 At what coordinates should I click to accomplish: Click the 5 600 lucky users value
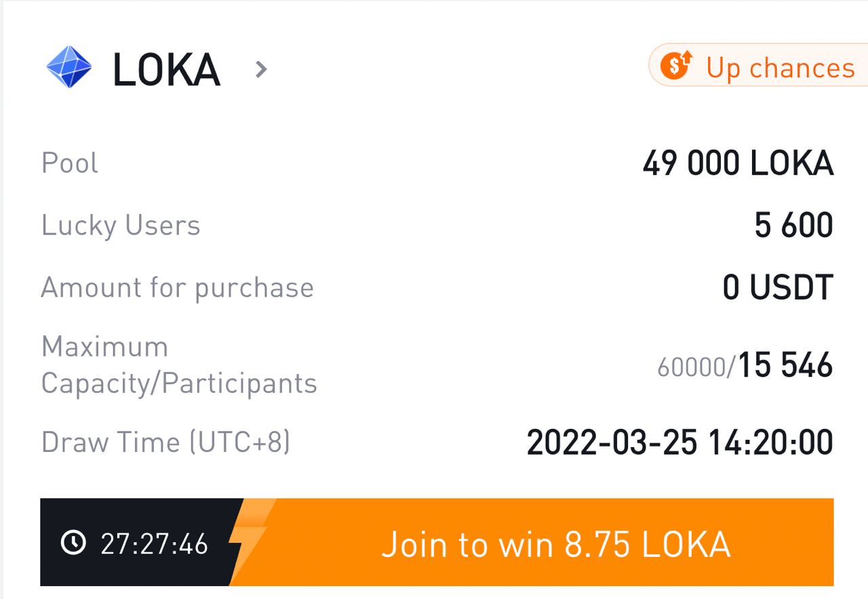click(x=793, y=226)
